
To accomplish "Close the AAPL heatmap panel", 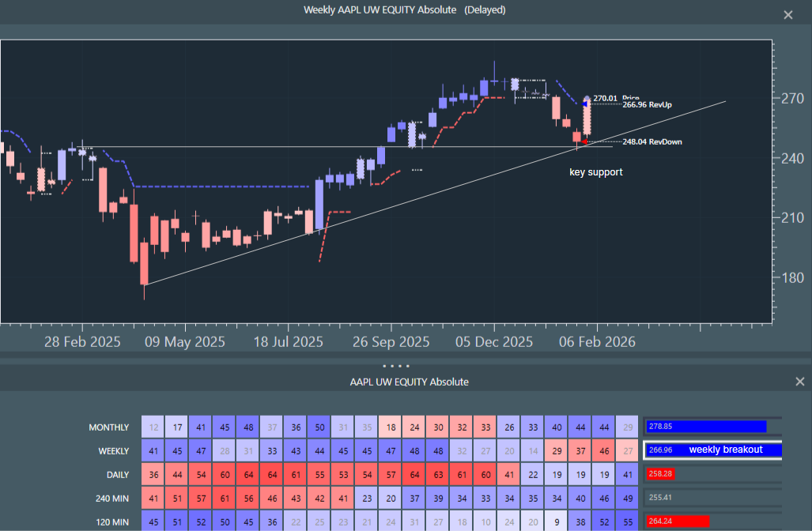I will (x=800, y=382).
